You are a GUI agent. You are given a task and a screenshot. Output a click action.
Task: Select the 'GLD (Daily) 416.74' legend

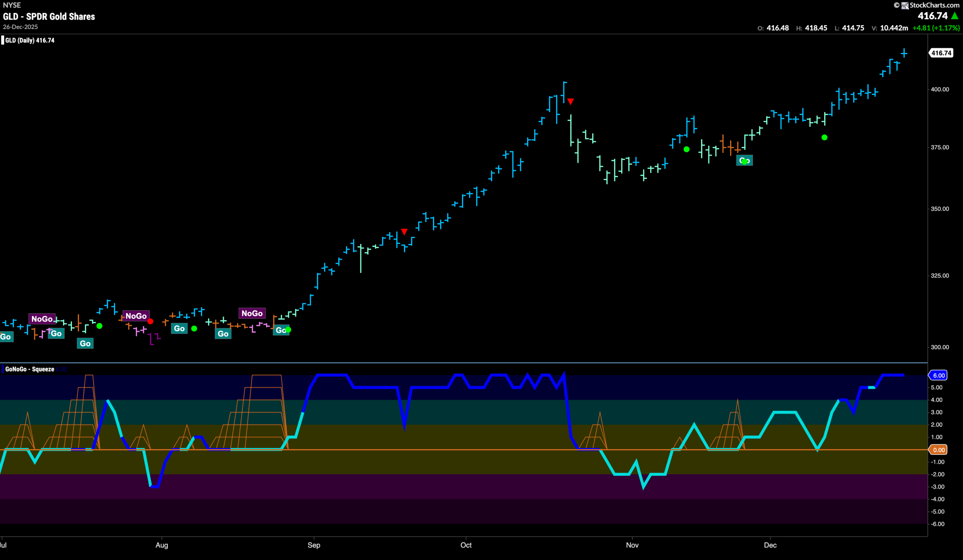click(x=29, y=41)
